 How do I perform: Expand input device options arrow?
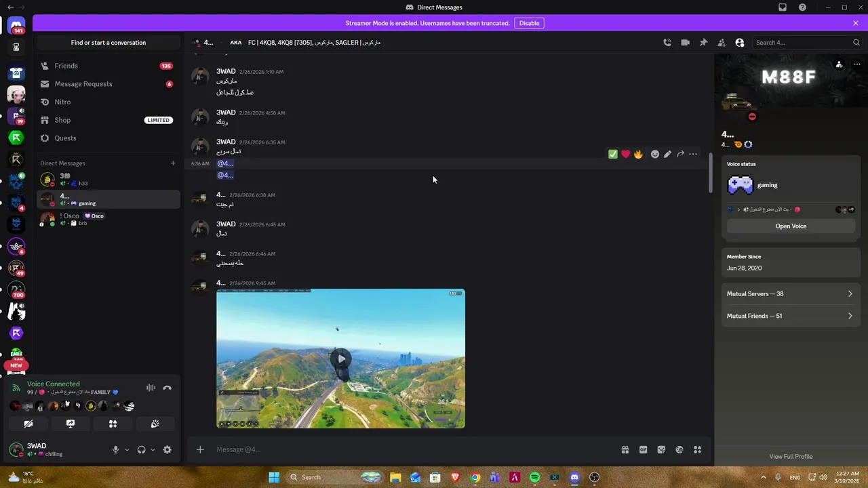point(127,450)
